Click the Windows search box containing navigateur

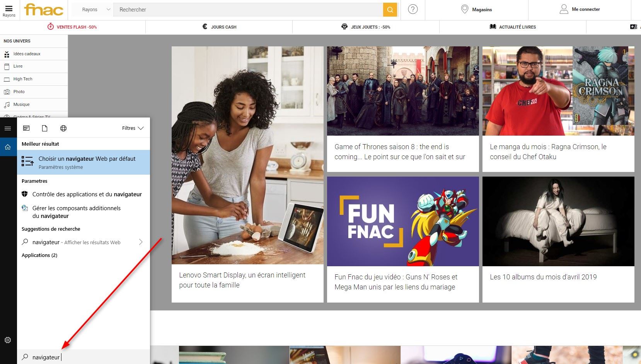pos(84,357)
